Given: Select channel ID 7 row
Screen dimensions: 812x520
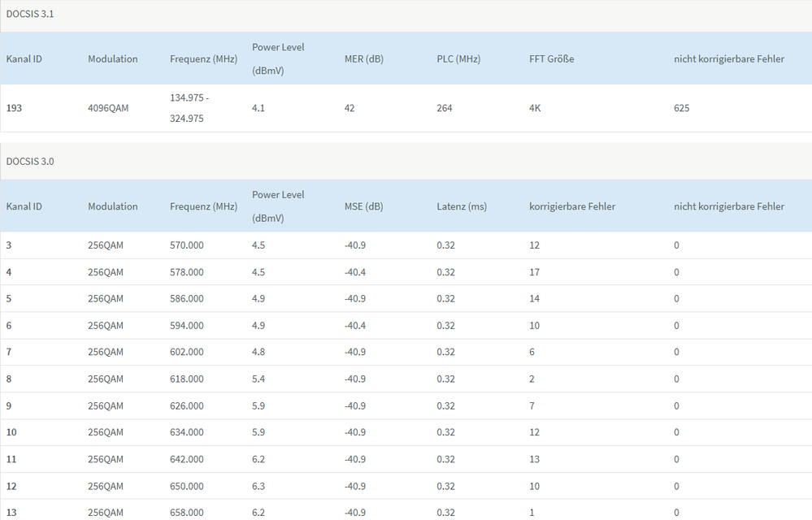Looking at the screenshot, I should pos(406,352).
